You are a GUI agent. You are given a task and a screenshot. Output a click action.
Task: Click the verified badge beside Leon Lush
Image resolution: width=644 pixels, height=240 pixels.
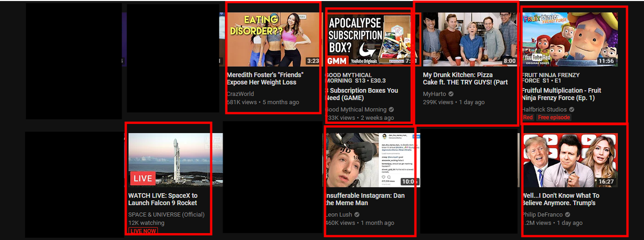click(357, 215)
